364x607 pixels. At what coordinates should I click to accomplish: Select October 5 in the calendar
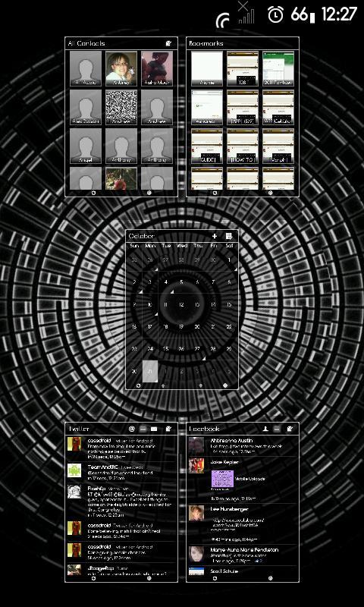[181, 282]
